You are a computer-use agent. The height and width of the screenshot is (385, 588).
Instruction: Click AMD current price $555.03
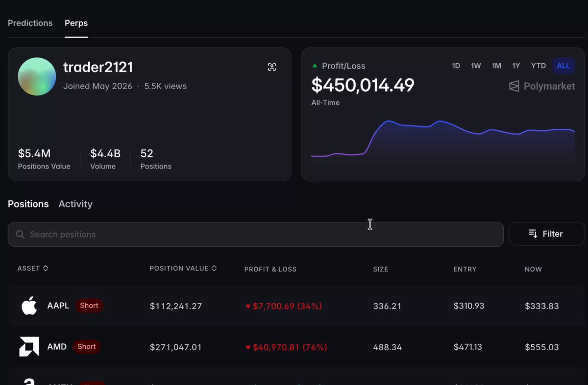pyautogui.click(x=542, y=347)
